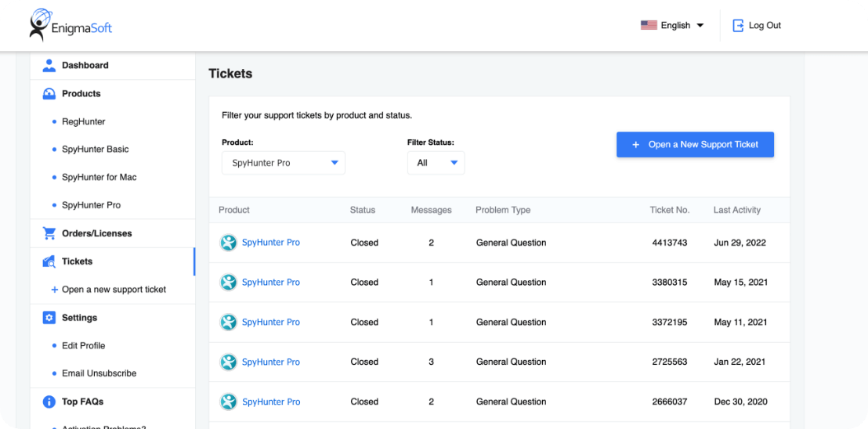This screenshot has height=429, width=868.
Task: Click the Settings gear icon
Action: (49, 318)
